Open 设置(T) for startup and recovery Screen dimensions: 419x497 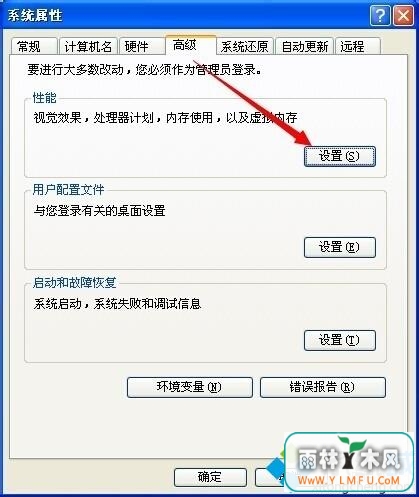(x=340, y=340)
